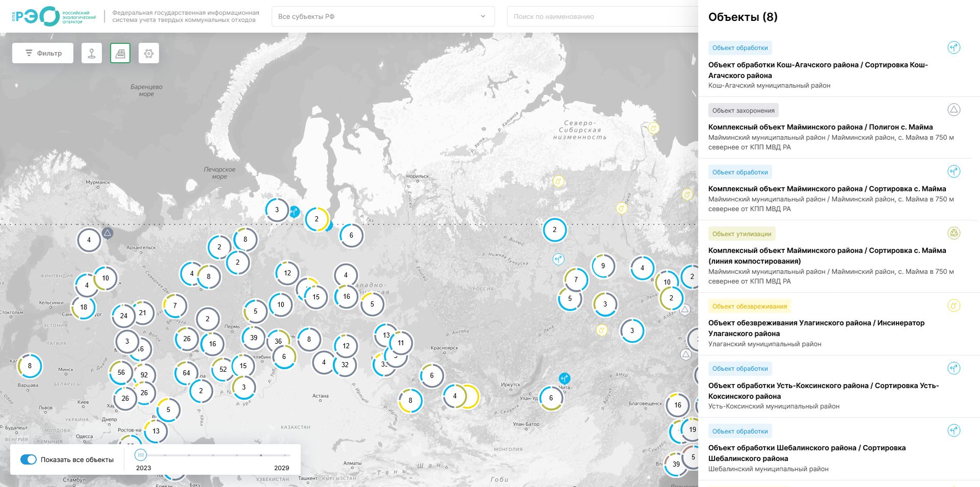Click map cluster 64

(x=186, y=373)
